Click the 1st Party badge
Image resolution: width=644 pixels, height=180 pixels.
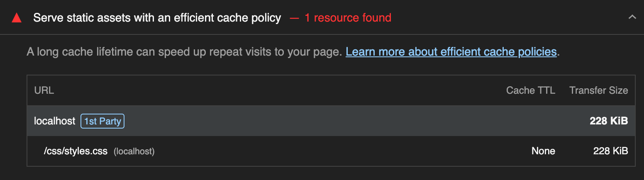click(102, 121)
